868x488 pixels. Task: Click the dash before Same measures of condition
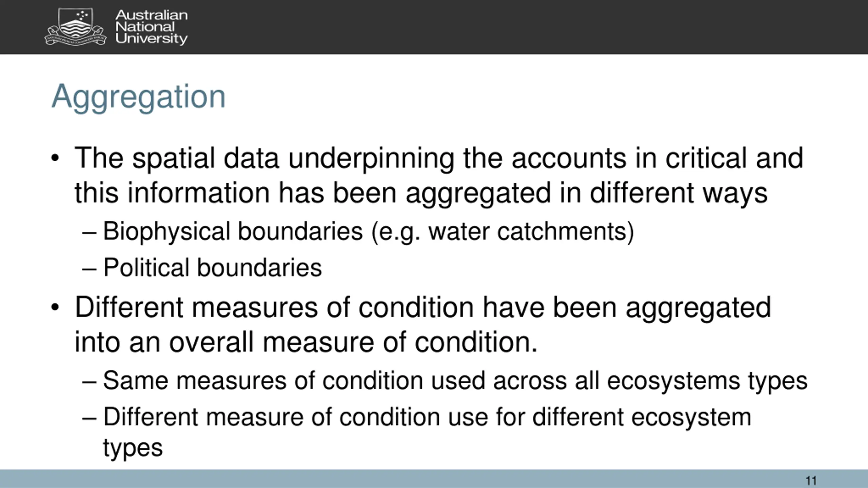pos(90,383)
